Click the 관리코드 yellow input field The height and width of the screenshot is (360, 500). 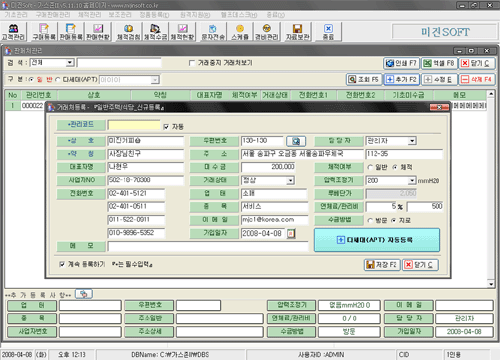134,125
